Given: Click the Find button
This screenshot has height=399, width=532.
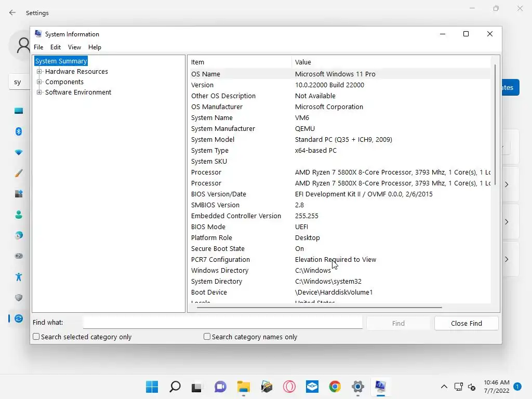Looking at the screenshot, I should [398, 323].
